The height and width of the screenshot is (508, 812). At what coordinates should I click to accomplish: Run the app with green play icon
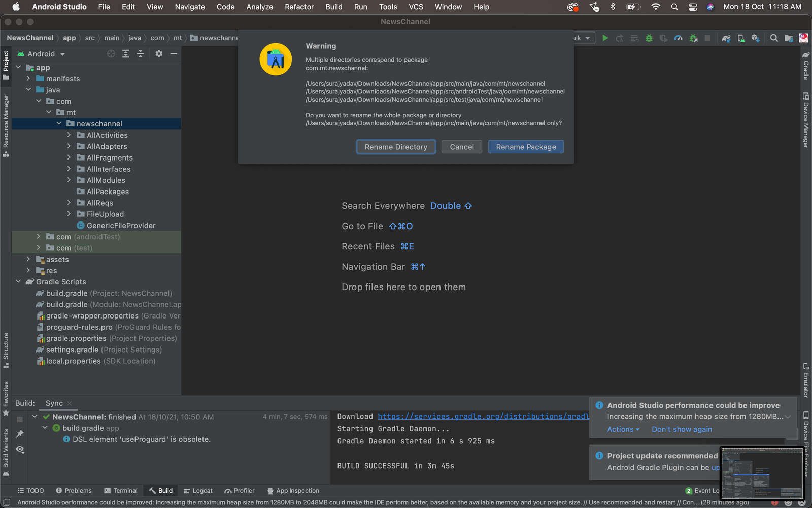tap(605, 38)
